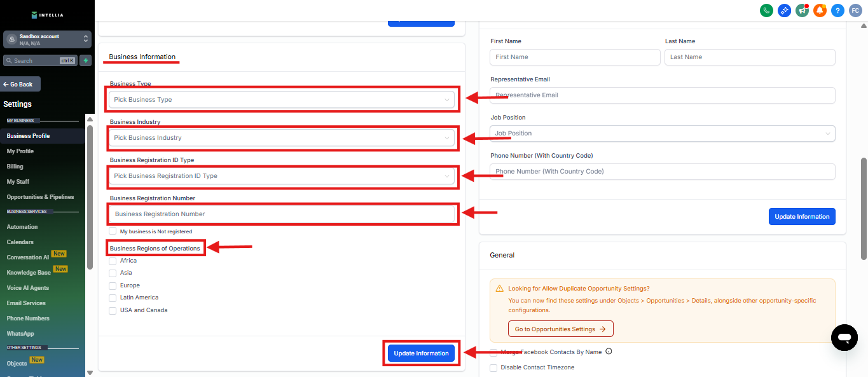This screenshot has height=377, width=868.
Task: Check the My business is Not registered box
Action: pyautogui.click(x=113, y=231)
